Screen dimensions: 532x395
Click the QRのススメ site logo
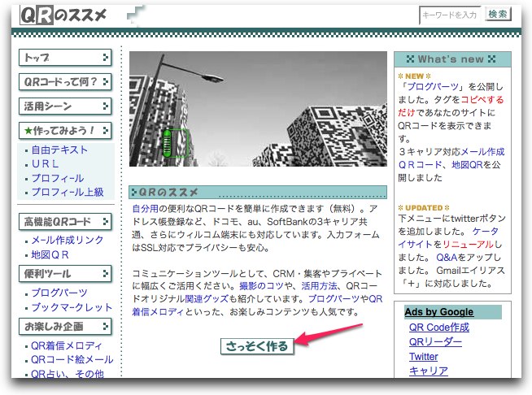[x=64, y=15]
